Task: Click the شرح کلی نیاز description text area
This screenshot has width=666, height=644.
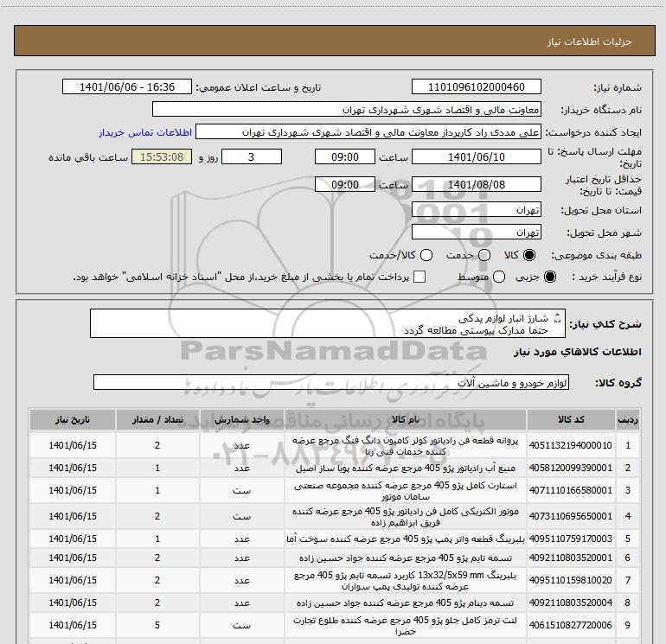Action: pyautogui.click(x=328, y=323)
